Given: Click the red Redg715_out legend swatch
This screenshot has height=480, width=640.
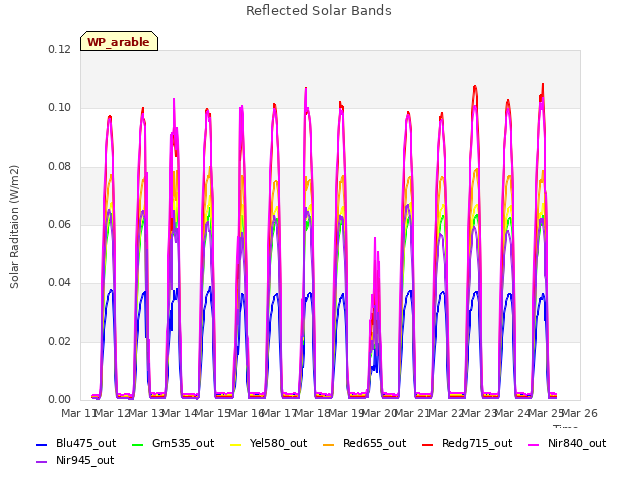Looking at the screenshot, I should [427, 444].
